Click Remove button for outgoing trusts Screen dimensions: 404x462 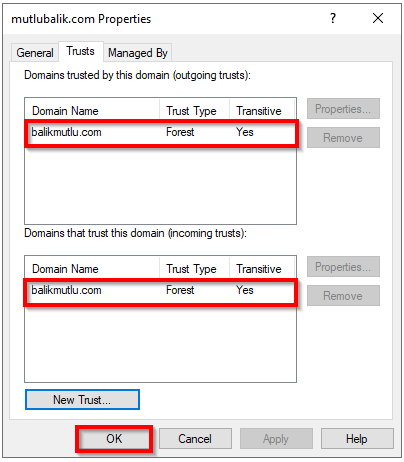pos(343,137)
